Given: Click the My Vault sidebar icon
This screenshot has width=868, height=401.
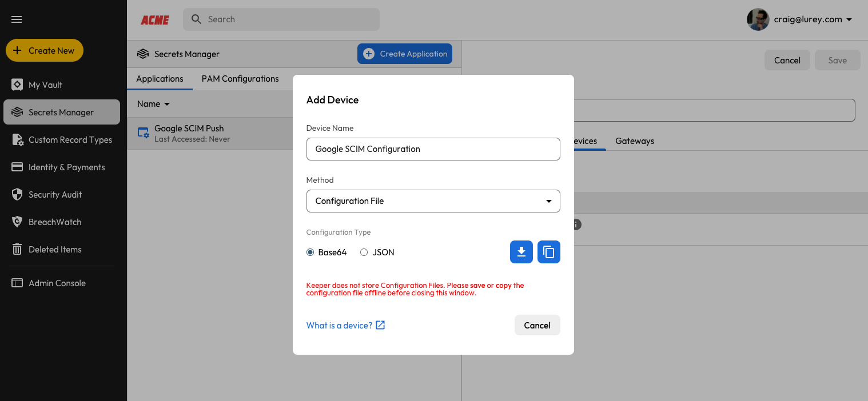Looking at the screenshot, I should 17,85.
